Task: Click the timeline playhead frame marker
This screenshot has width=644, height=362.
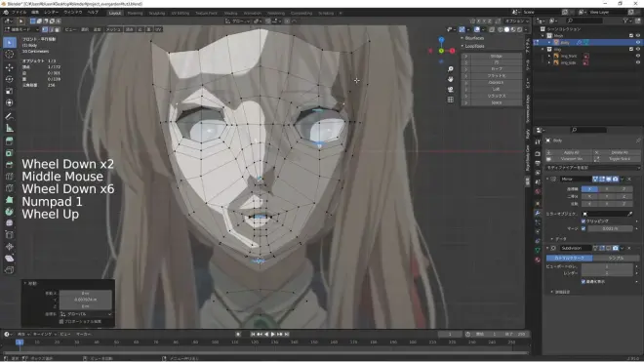Action: pyautogui.click(x=19, y=342)
